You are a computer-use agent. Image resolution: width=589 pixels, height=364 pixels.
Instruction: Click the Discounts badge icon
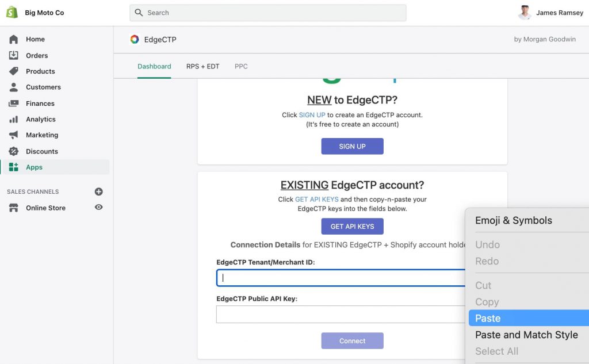(x=14, y=151)
